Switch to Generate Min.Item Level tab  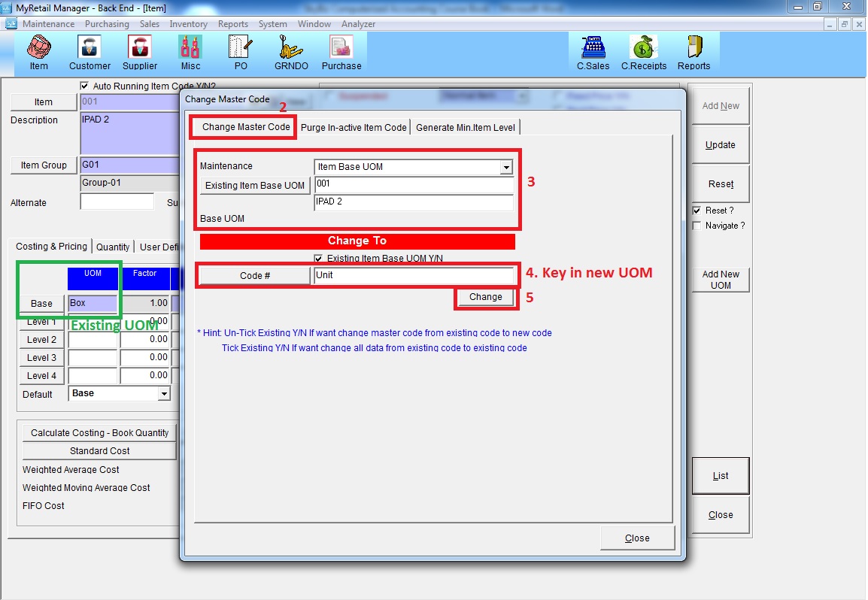click(466, 128)
